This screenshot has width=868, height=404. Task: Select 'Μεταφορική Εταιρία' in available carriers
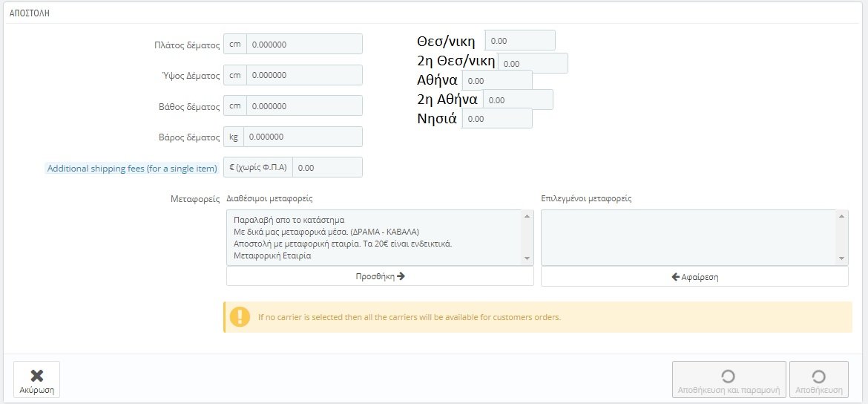(272, 255)
